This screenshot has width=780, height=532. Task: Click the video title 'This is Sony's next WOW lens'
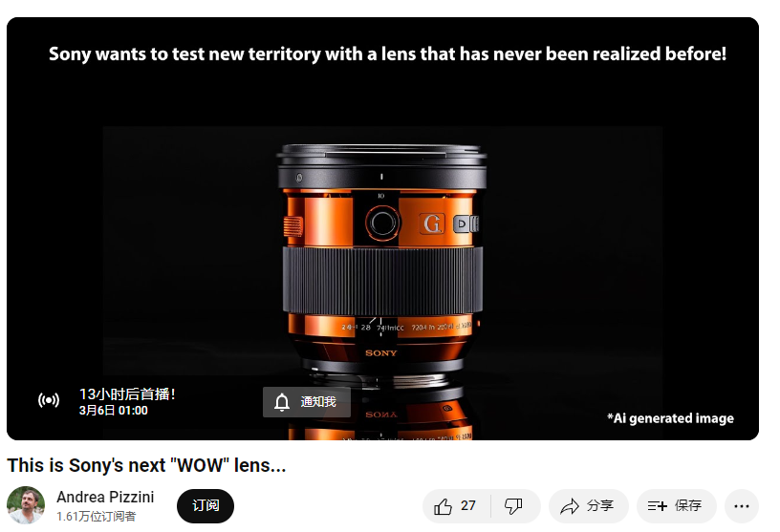coord(146,465)
